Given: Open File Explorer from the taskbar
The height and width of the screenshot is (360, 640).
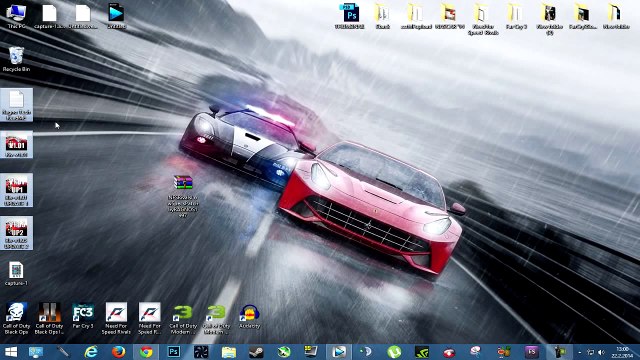Looking at the screenshot, I should (229, 352).
